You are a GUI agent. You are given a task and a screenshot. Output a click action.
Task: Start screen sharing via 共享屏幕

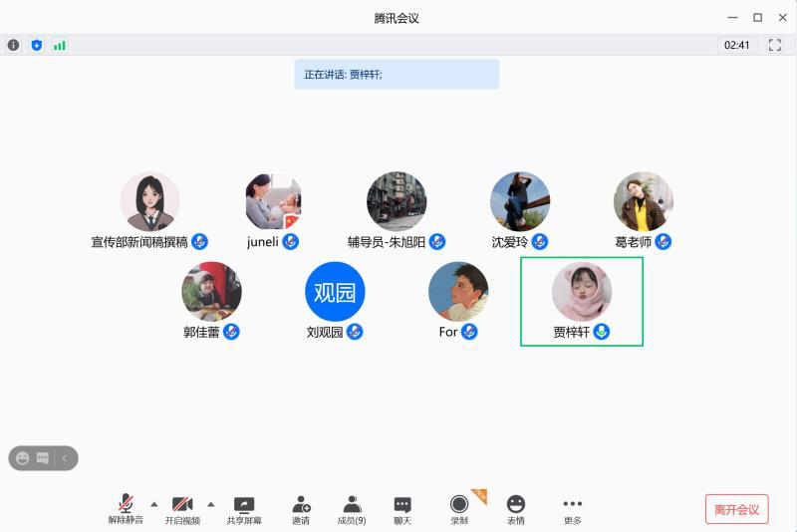click(244, 510)
